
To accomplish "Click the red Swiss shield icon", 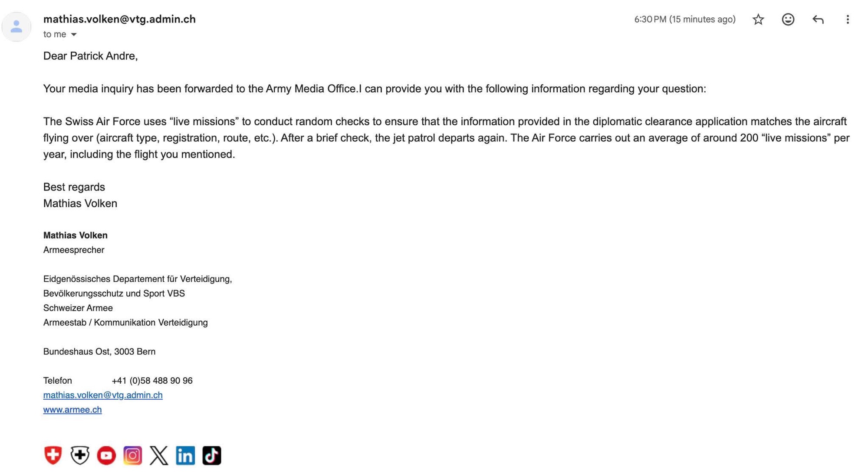I will click(x=53, y=455).
